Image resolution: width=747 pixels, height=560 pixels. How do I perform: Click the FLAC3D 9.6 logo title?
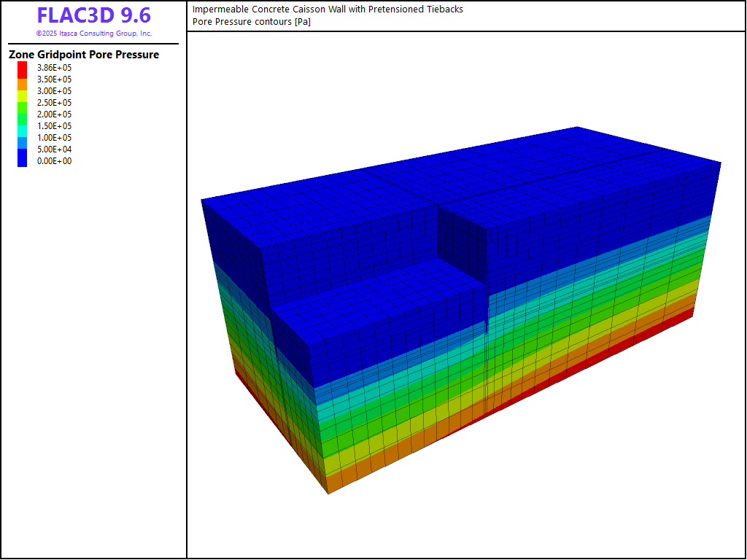(x=94, y=15)
